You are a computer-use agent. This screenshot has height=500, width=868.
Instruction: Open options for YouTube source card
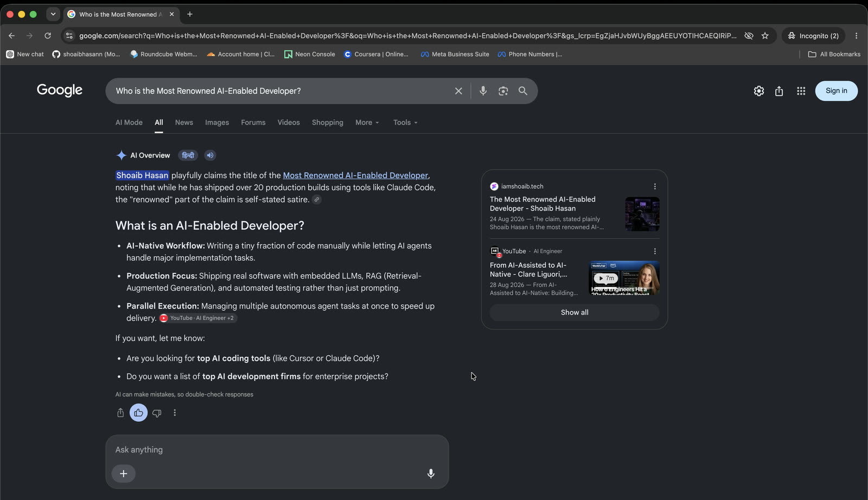coord(655,252)
